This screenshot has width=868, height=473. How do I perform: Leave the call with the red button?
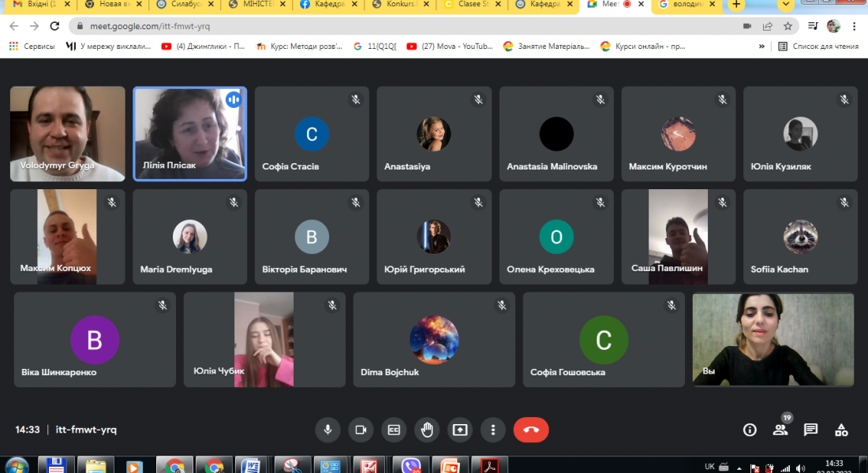(531, 430)
